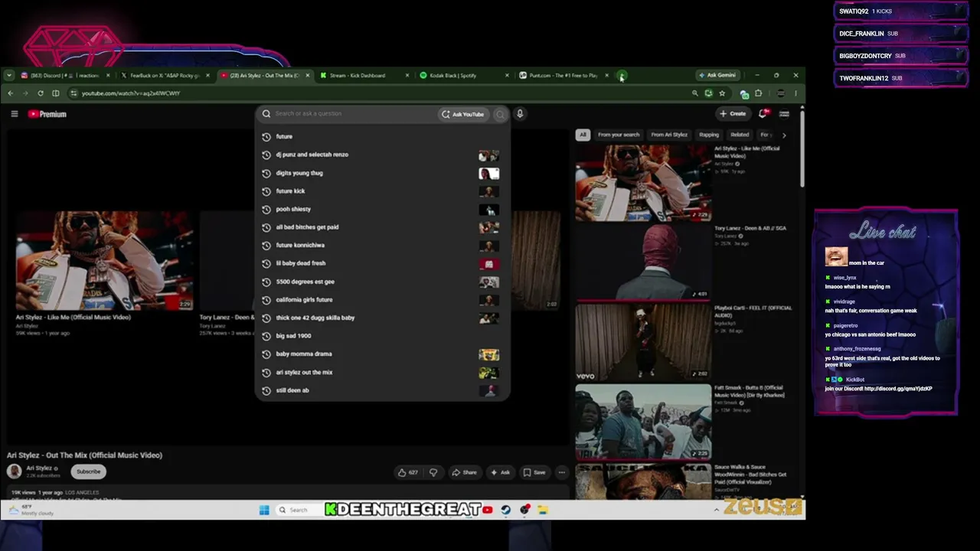The width and height of the screenshot is (980, 551).
Task: Select 'future' search suggestion
Action: pos(382,136)
